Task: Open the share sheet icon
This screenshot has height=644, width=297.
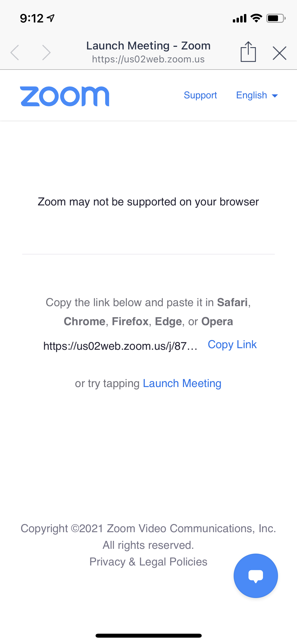Action: pos(248,52)
